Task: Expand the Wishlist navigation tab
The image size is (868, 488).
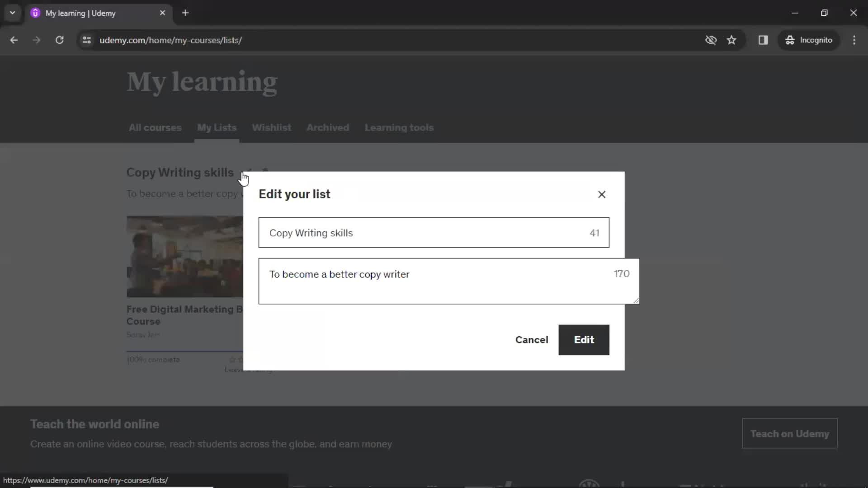Action: tap(271, 127)
